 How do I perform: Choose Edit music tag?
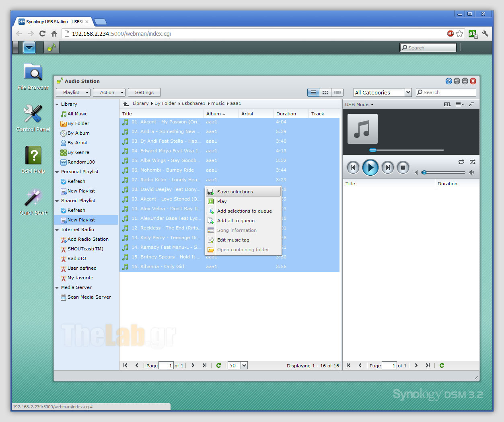click(x=243, y=240)
